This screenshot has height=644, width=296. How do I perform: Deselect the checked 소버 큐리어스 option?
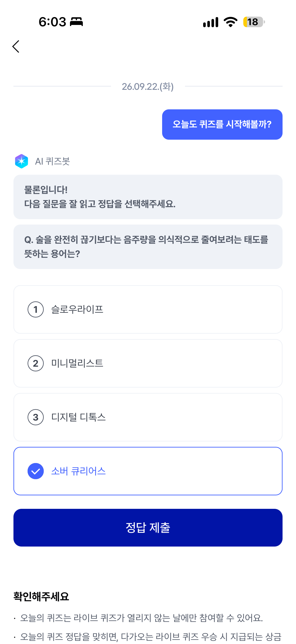148,471
